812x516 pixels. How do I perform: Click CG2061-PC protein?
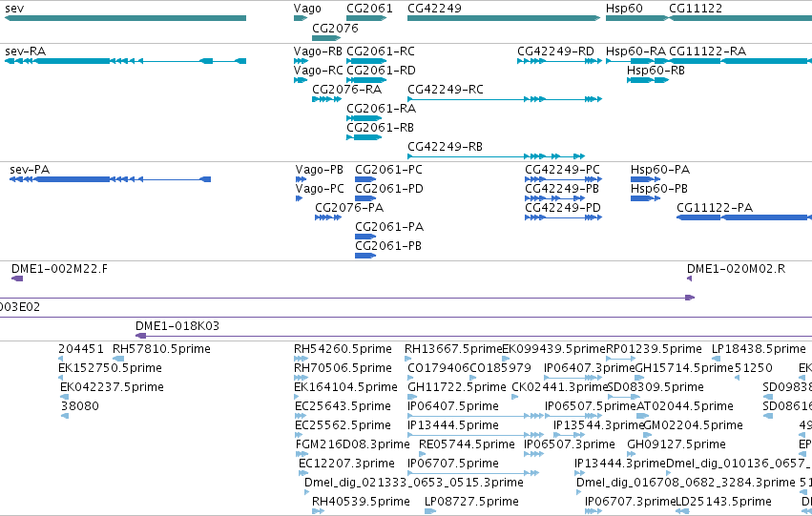coord(365,179)
